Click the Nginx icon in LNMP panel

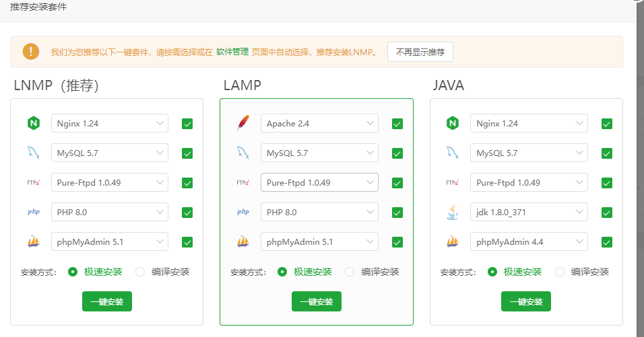coord(33,124)
